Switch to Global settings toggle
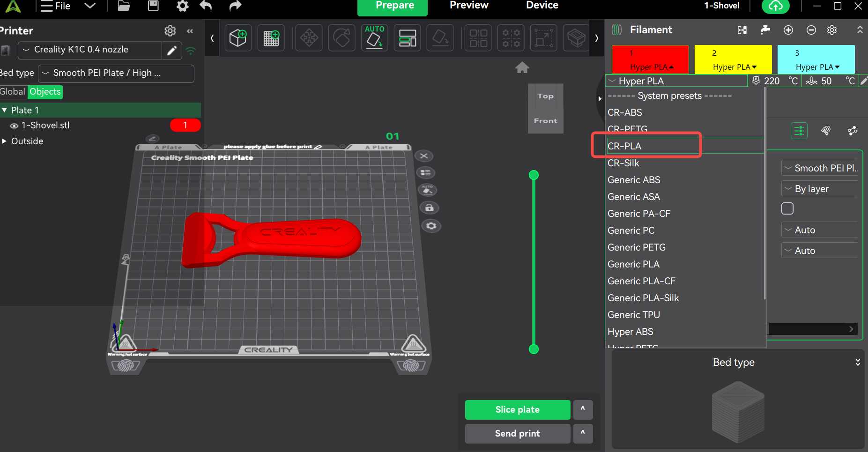 click(x=13, y=92)
